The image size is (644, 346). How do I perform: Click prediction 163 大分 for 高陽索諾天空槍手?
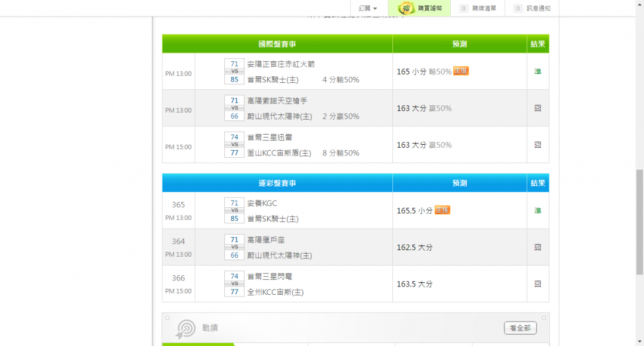(x=411, y=108)
